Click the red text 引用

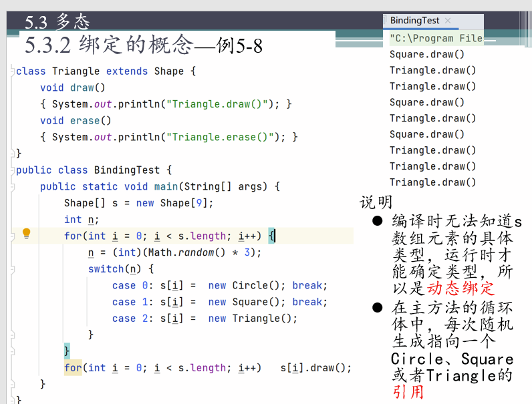408,393
